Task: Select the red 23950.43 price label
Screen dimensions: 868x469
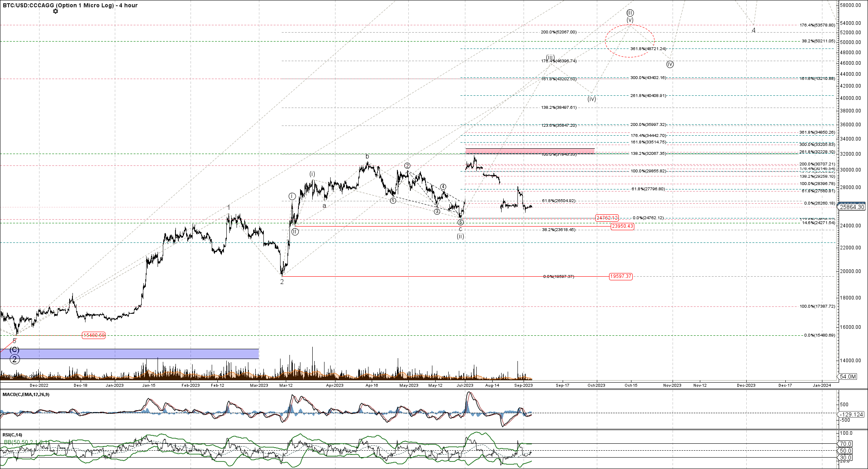Action: [622, 226]
